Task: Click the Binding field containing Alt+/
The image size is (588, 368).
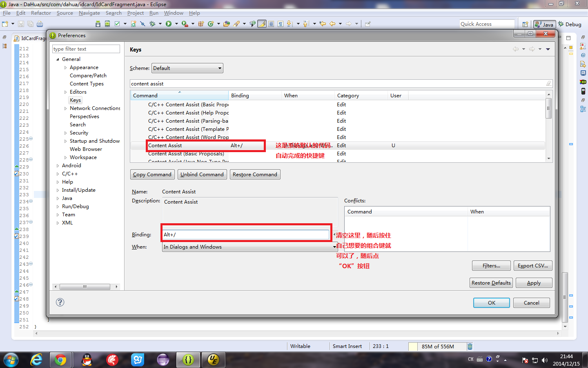Action: coord(245,235)
